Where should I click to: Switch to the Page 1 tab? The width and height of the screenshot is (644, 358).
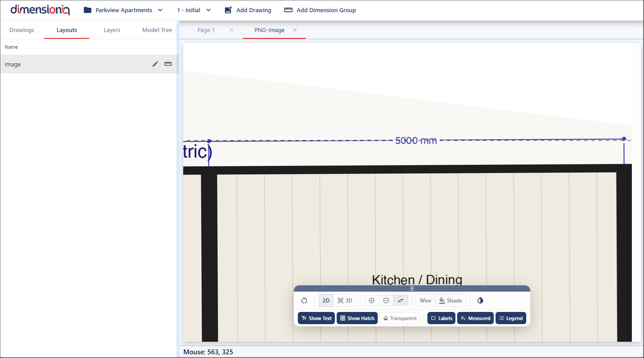(206, 30)
